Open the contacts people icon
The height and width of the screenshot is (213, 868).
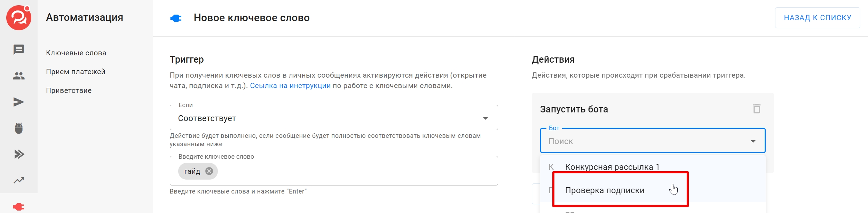[x=19, y=76]
